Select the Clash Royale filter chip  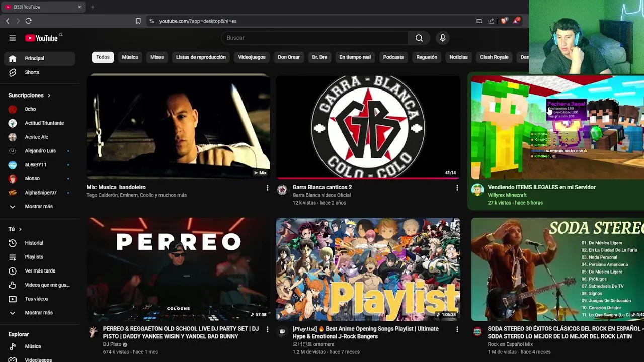[x=494, y=57]
